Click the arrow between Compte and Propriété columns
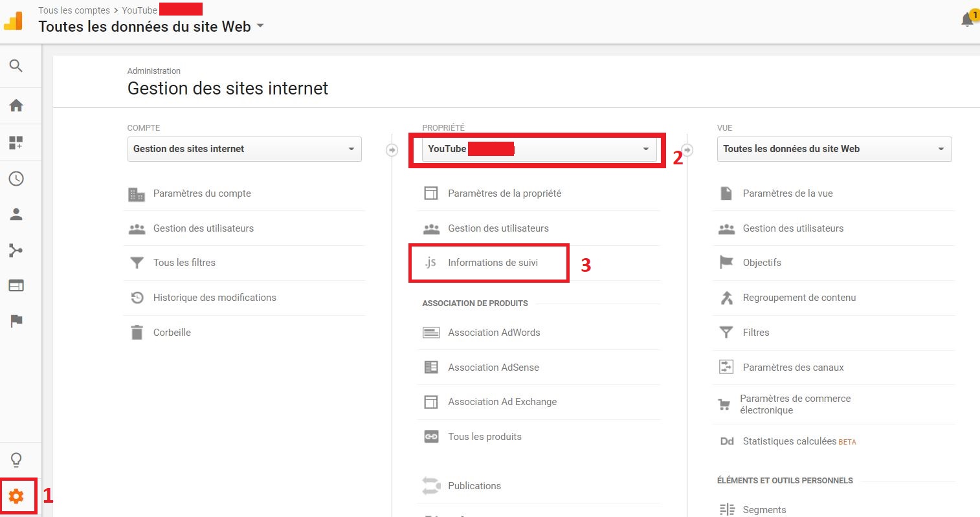The width and height of the screenshot is (980, 517). (x=392, y=150)
